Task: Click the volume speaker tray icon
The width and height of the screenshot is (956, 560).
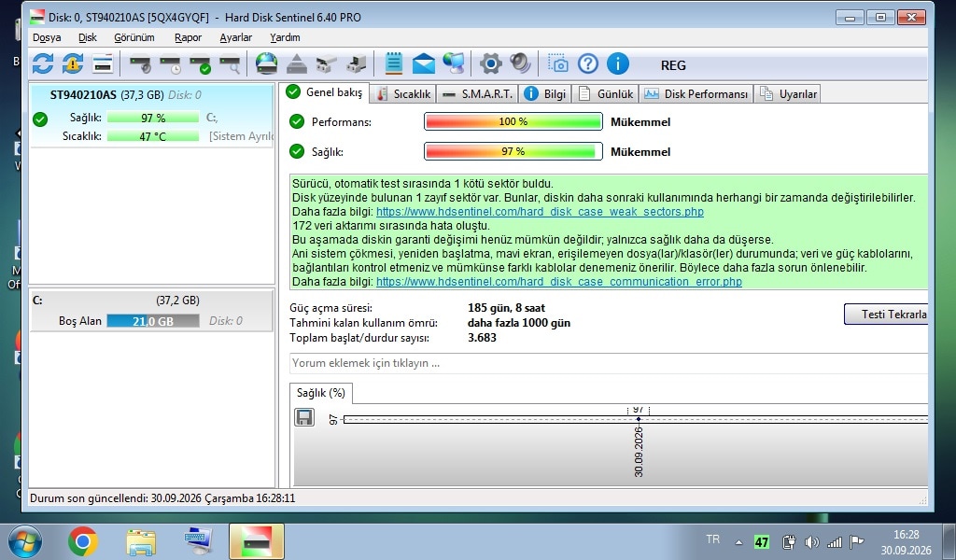Action: point(811,542)
